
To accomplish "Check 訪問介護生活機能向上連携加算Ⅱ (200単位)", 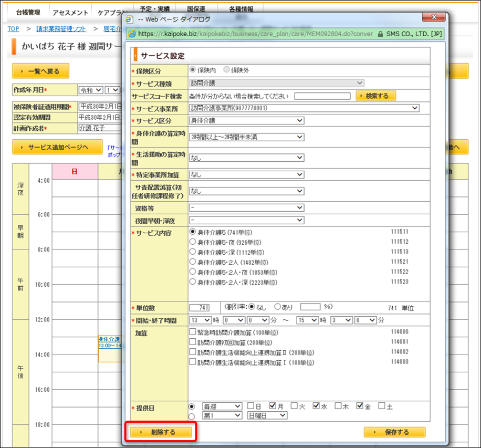I will [x=193, y=352].
